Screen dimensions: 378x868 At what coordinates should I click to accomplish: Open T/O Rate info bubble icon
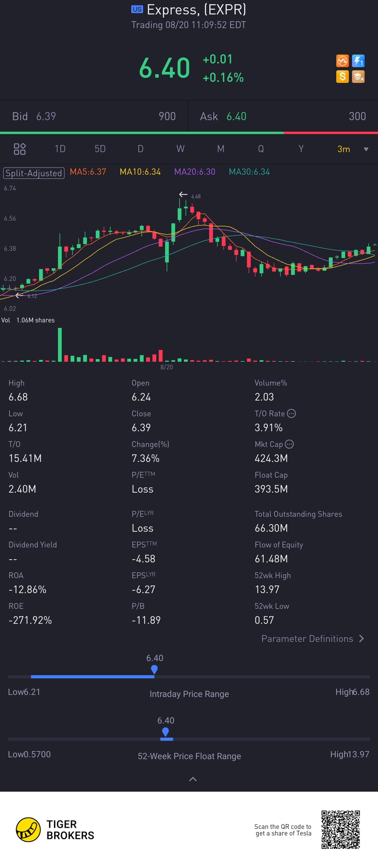(291, 413)
